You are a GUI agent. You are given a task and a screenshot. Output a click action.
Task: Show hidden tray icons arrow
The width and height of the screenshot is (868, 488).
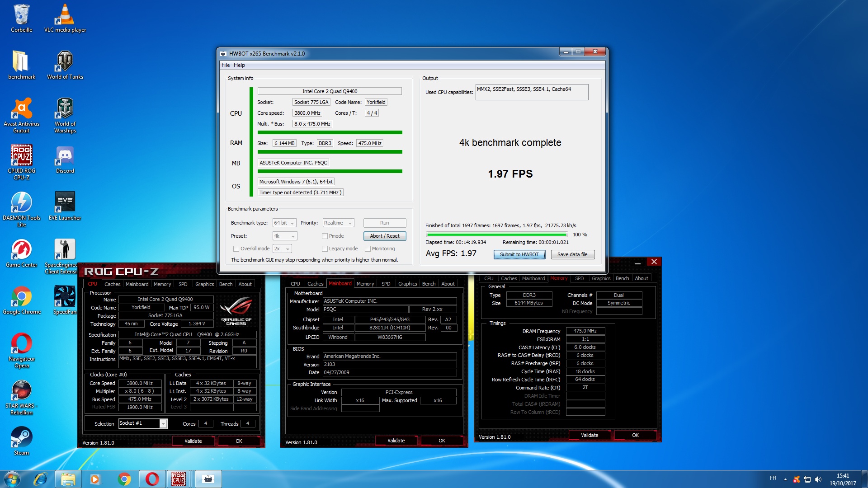click(785, 479)
